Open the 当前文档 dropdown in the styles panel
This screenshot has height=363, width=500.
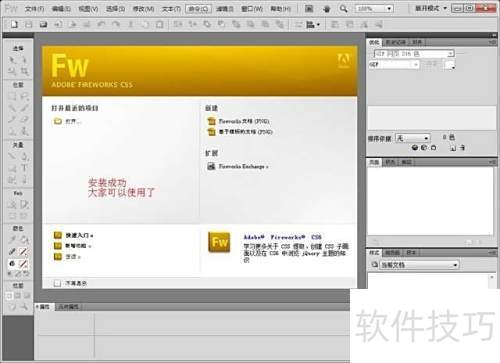419,265
